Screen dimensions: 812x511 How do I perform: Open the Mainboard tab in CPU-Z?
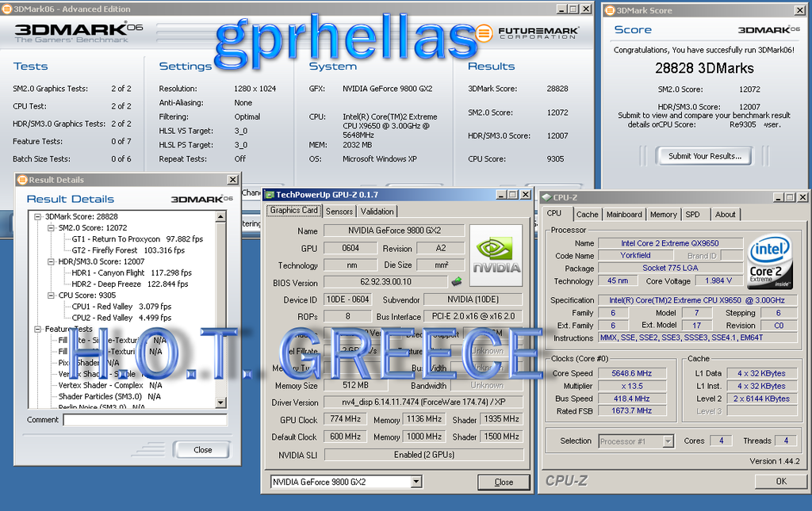624,215
